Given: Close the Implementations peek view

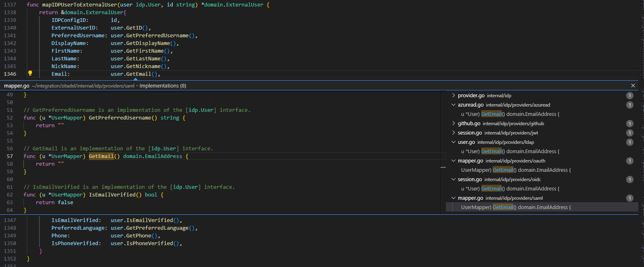Looking at the screenshot, I should (633, 85).
